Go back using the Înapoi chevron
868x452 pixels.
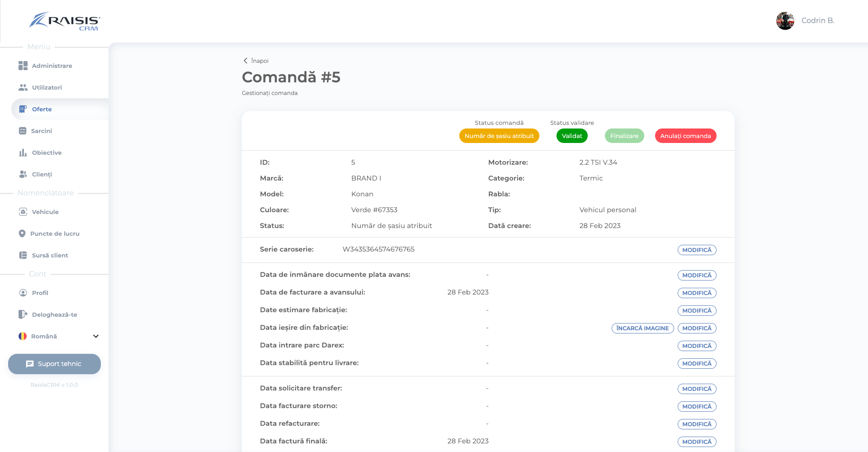[245, 61]
